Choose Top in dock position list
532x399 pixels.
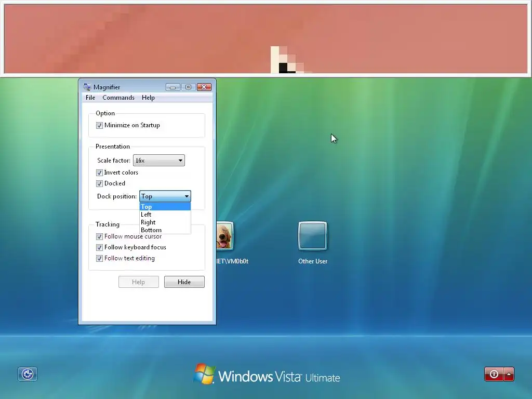click(165, 207)
